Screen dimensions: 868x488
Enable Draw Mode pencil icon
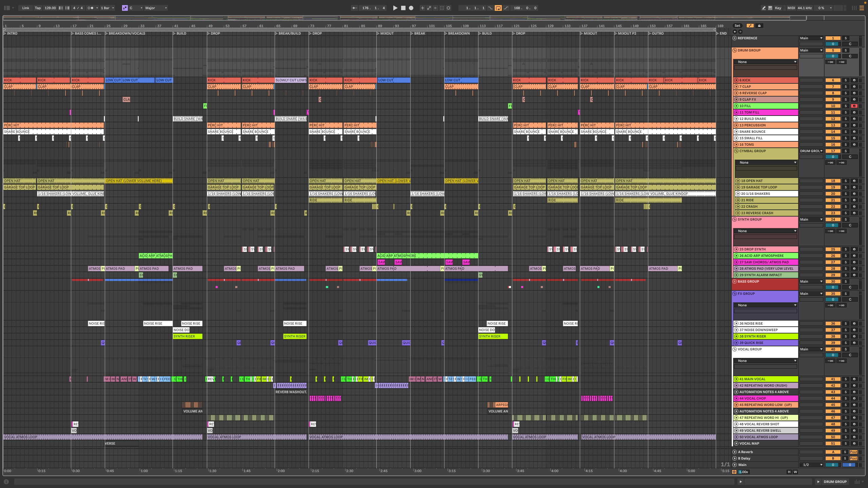[764, 8]
